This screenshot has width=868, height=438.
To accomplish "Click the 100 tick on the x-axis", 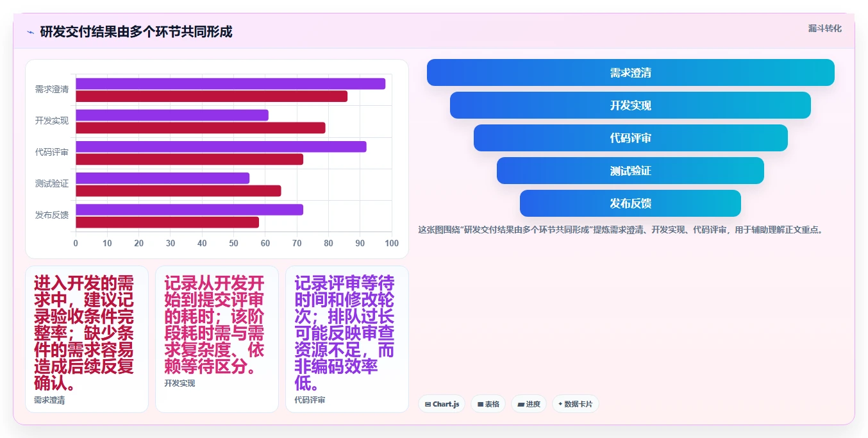I will [x=392, y=243].
